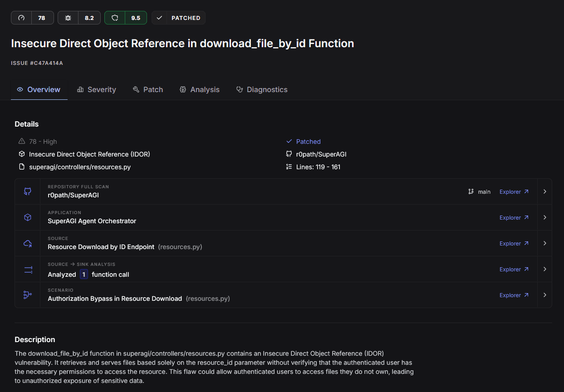This screenshot has height=392, width=564.
Task: Expand the Source to Sink Analysis chevron
Action: pyautogui.click(x=544, y=269)
